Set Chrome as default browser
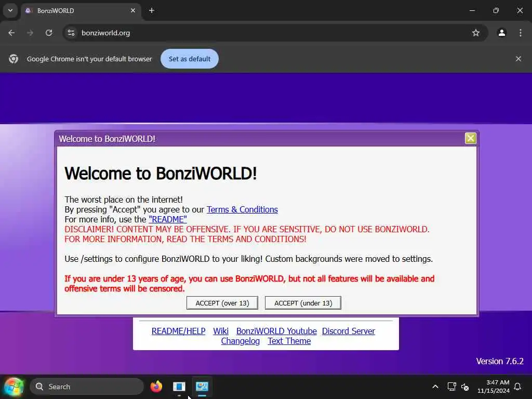The height and width of the screenshot is (399, 532). [190, 59]
